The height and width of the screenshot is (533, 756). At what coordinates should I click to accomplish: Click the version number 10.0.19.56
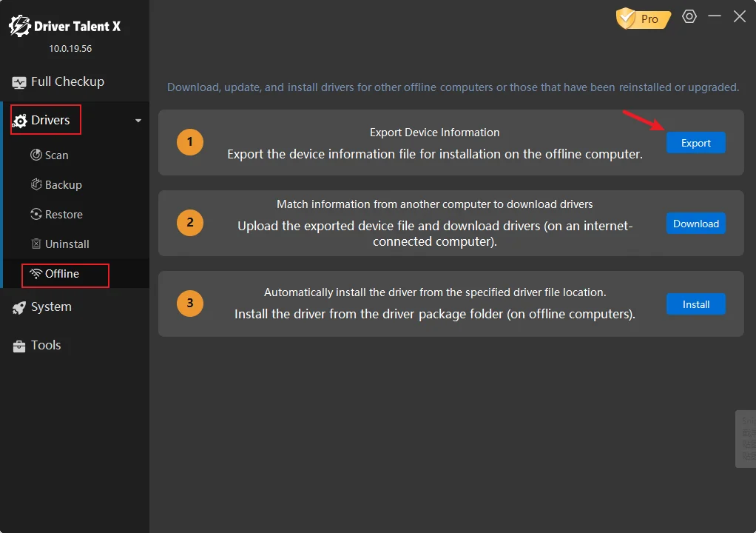point(70,49)
